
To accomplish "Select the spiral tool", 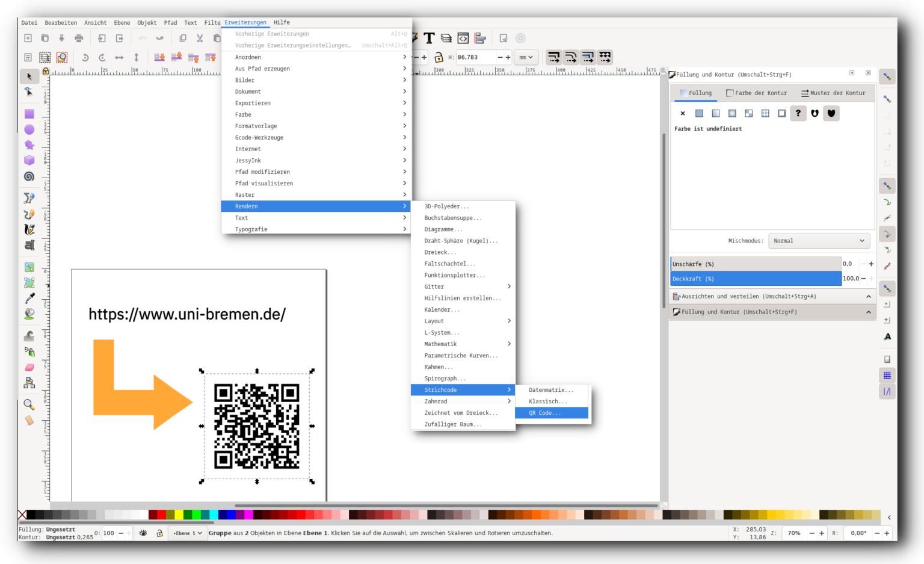I will (x=29, y=176).
